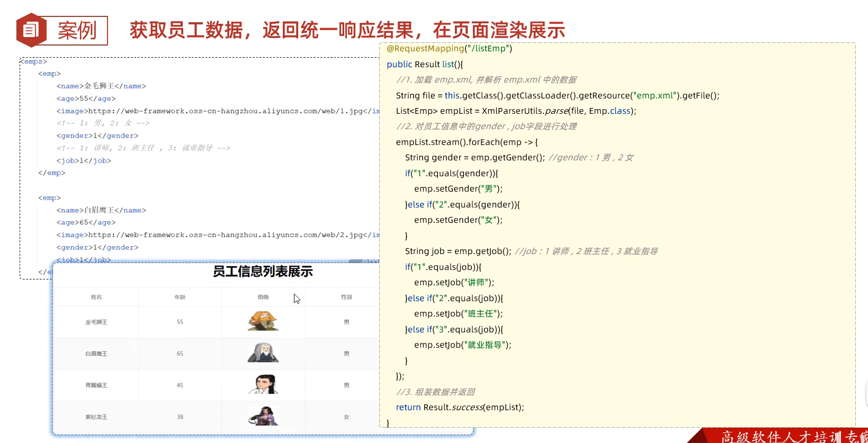Select the 紫衫龙王 name cell
Image resolution: width=868 pixels, height=443 pixels.
tap(96, 417)
